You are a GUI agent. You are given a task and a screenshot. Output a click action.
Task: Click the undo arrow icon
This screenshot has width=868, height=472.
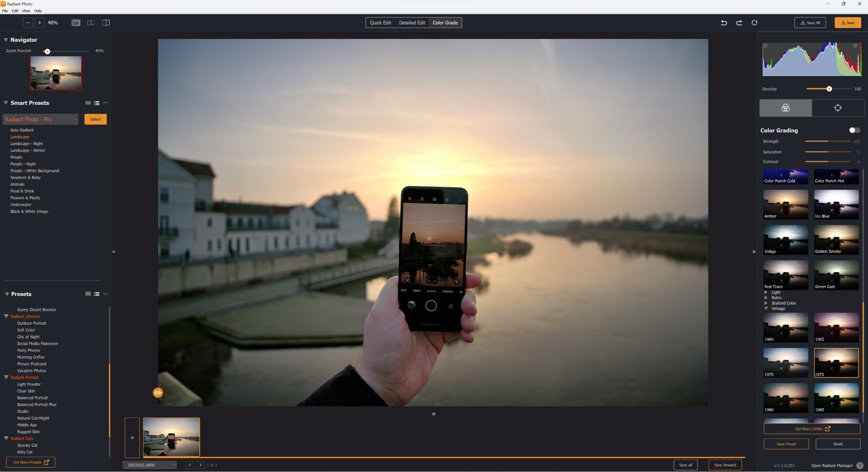(x=724, y=23)
